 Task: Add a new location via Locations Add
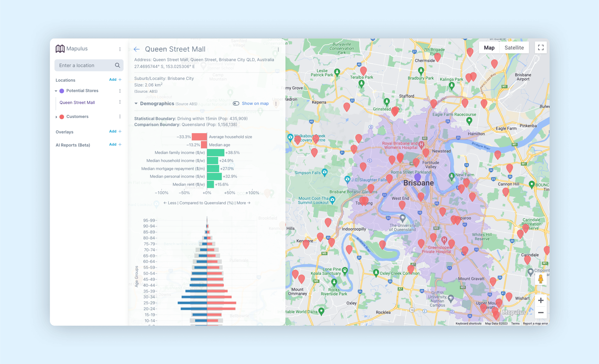tap(115, 80)
